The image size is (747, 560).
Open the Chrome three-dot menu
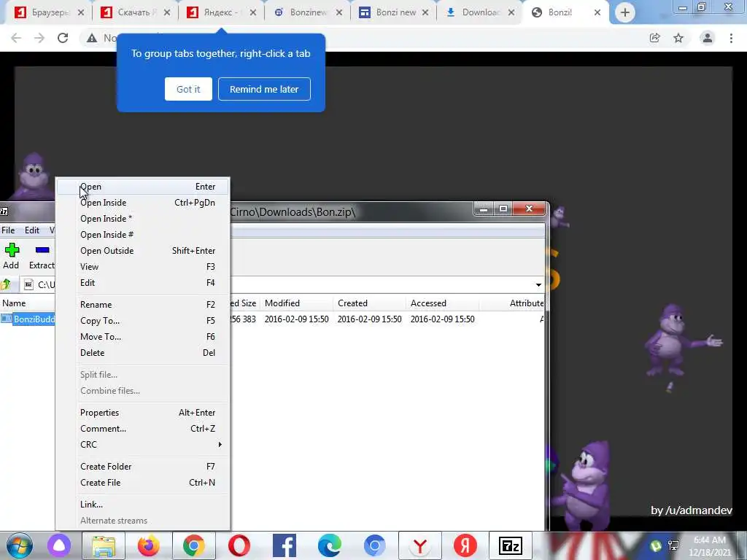point(731,38)
